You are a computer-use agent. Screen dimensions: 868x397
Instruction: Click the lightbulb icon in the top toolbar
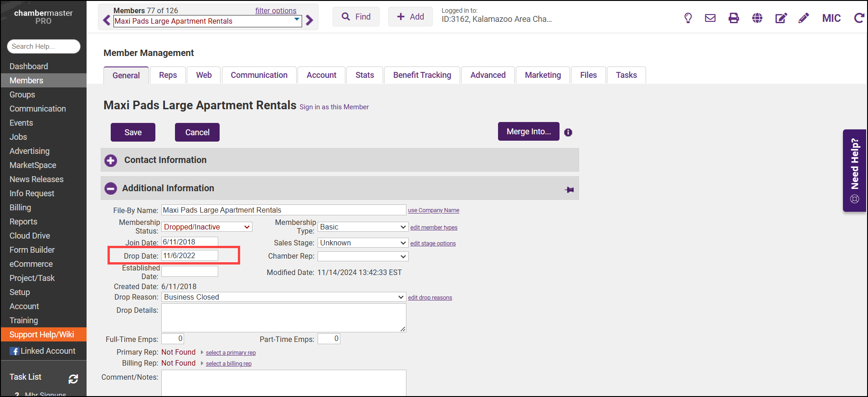tap(688, 18)
